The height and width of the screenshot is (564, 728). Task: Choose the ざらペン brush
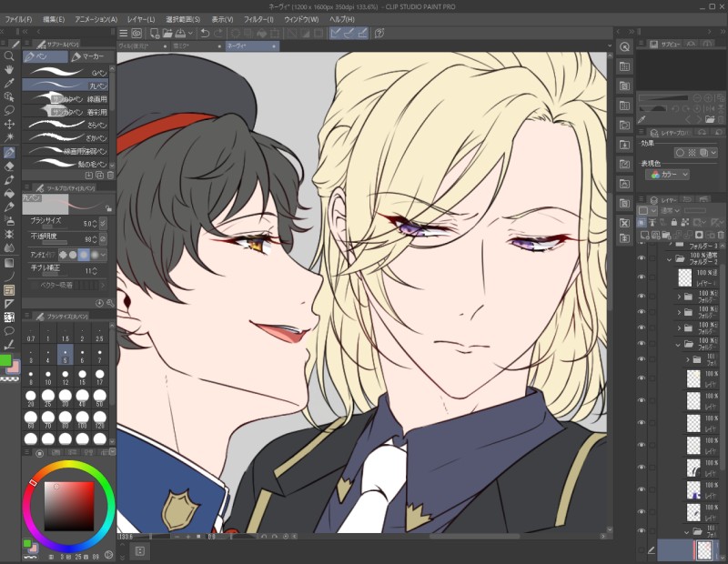(66, 125)
